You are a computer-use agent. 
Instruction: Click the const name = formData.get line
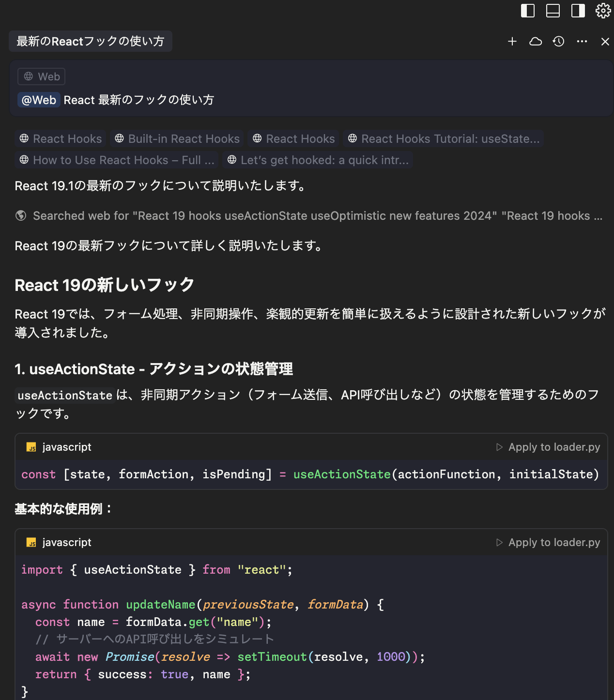pyautogui.click(x=153, y=622)
